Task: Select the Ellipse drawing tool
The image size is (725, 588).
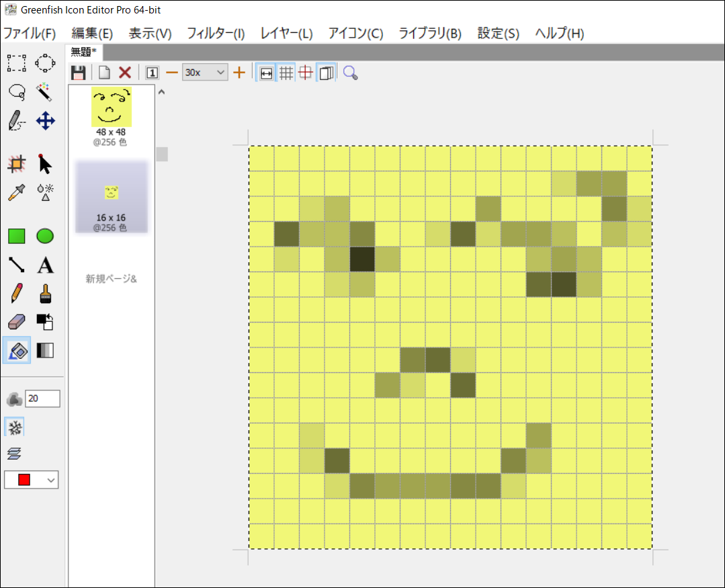Action: click(x=45, y=235)
